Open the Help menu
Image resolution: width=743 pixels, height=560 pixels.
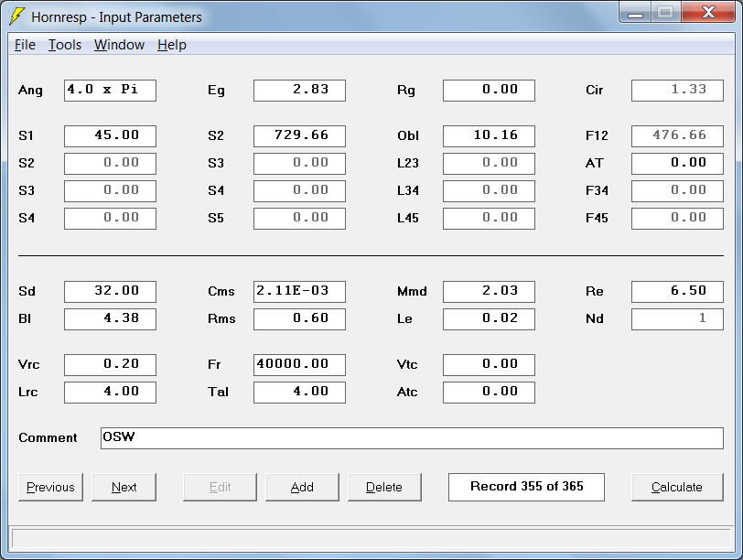pos(172,45)
